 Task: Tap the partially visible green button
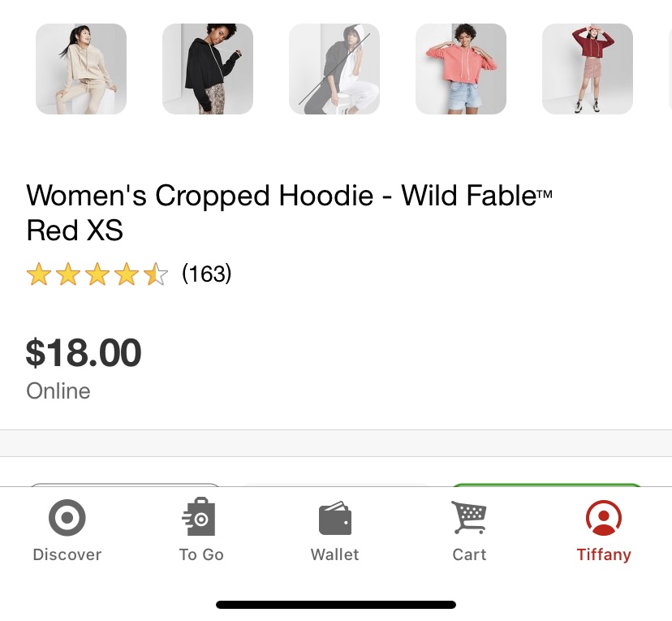[546, 485]
